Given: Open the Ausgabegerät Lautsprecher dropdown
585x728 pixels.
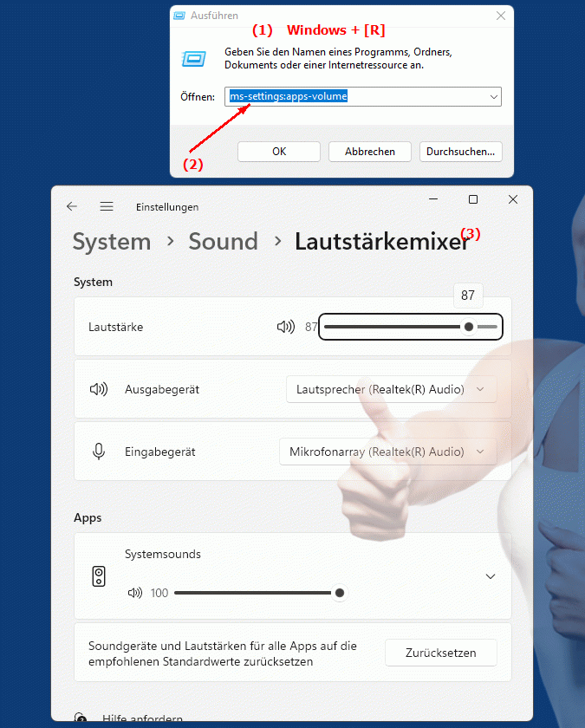Looking at the screenshot, I should (x=392, y=389).
